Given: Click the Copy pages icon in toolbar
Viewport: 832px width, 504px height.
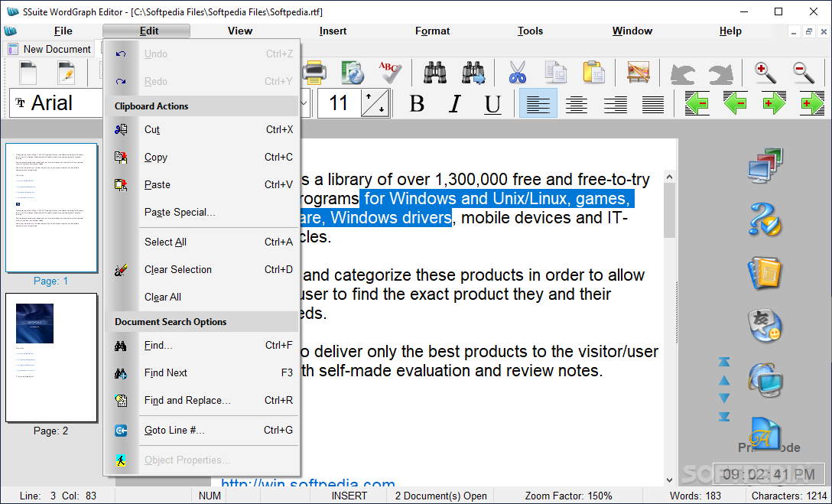Looking at the screenshot, I should (555, 73).
